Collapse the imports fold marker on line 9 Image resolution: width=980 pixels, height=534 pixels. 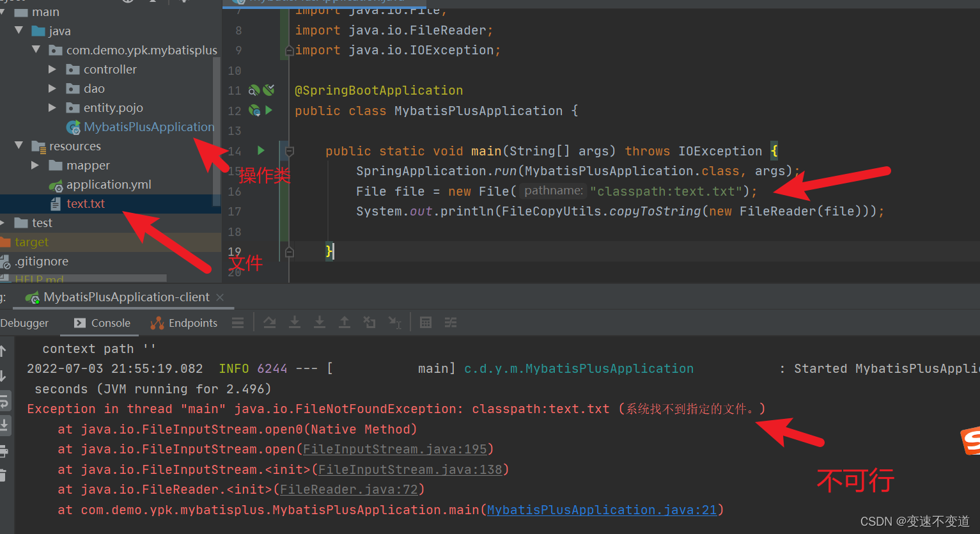pyautogui.click(x=289, y=50)
